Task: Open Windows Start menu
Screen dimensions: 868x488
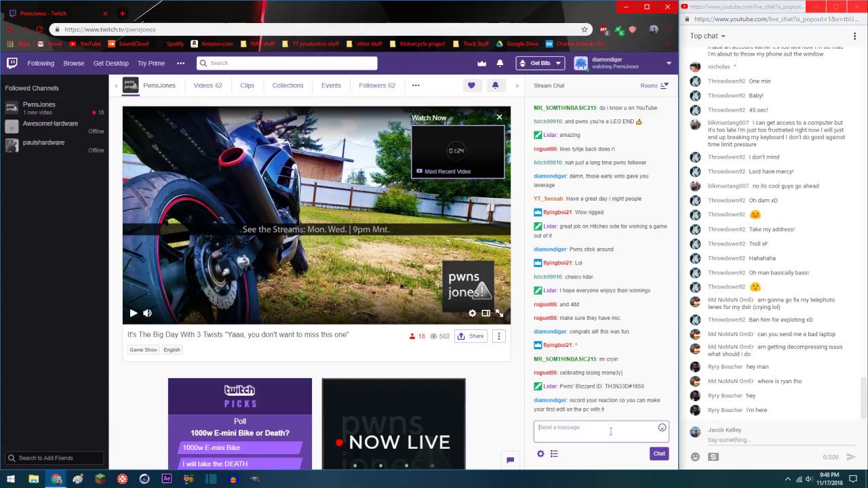Action: pyautogui.click(x=11, y=479)
